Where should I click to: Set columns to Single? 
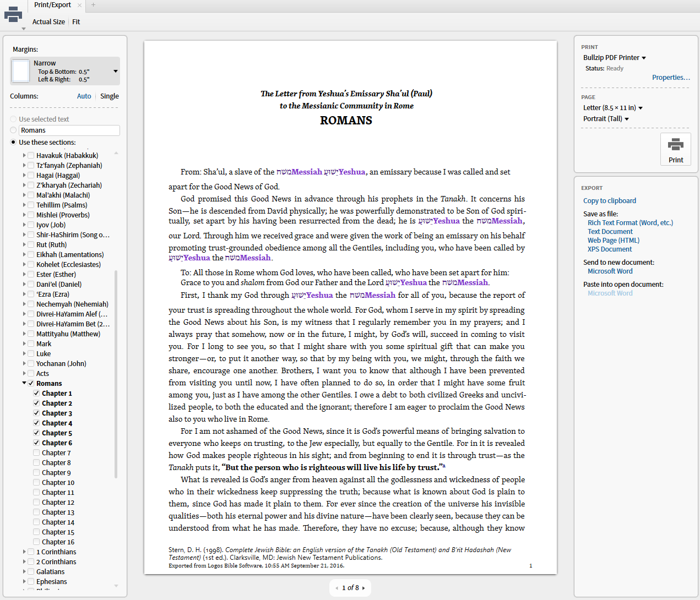point(110,96)
